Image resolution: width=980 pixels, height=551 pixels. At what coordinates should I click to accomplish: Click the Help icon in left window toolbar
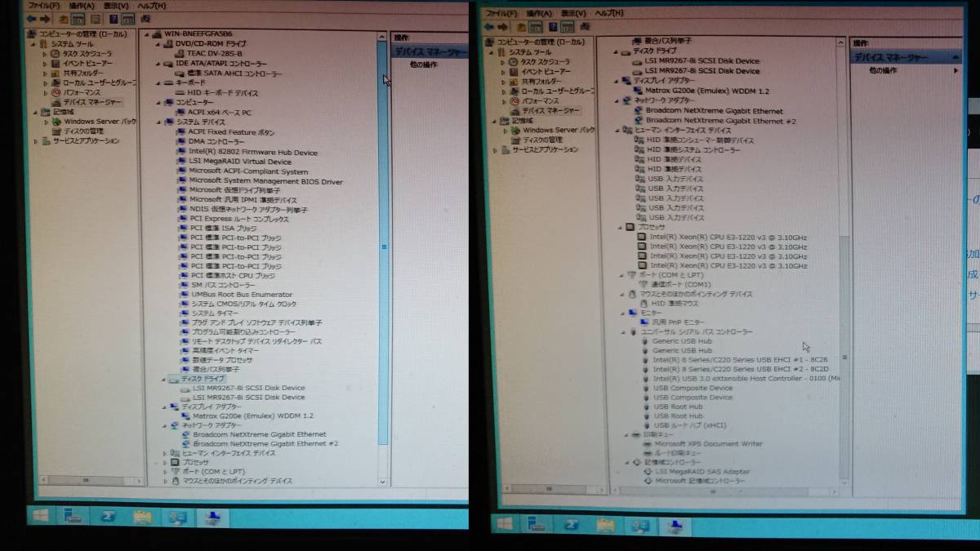pyautogui.click(x=114, y=19)
